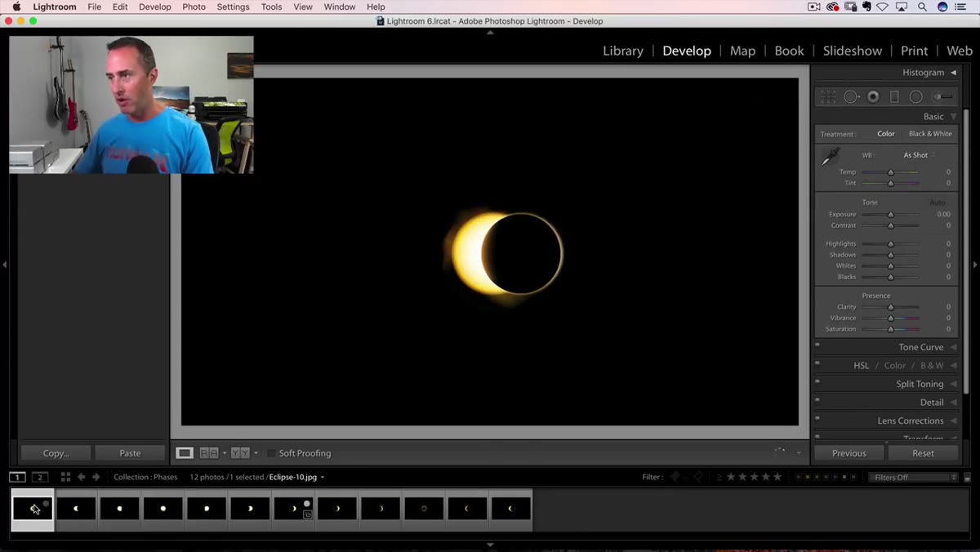Filter by flagged status flag icon

tap(675, 477)
